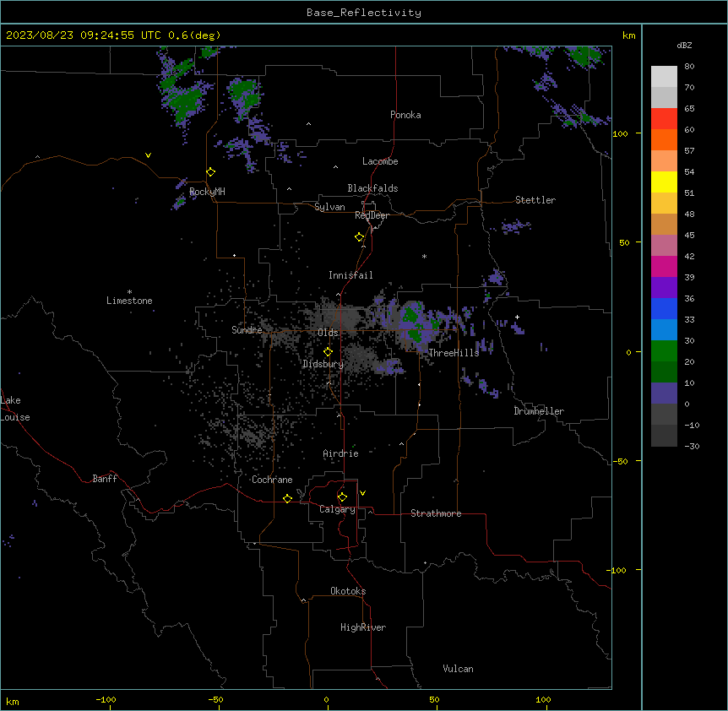
Task: Click the Strathmore town label
Action: tap(436, 513)
